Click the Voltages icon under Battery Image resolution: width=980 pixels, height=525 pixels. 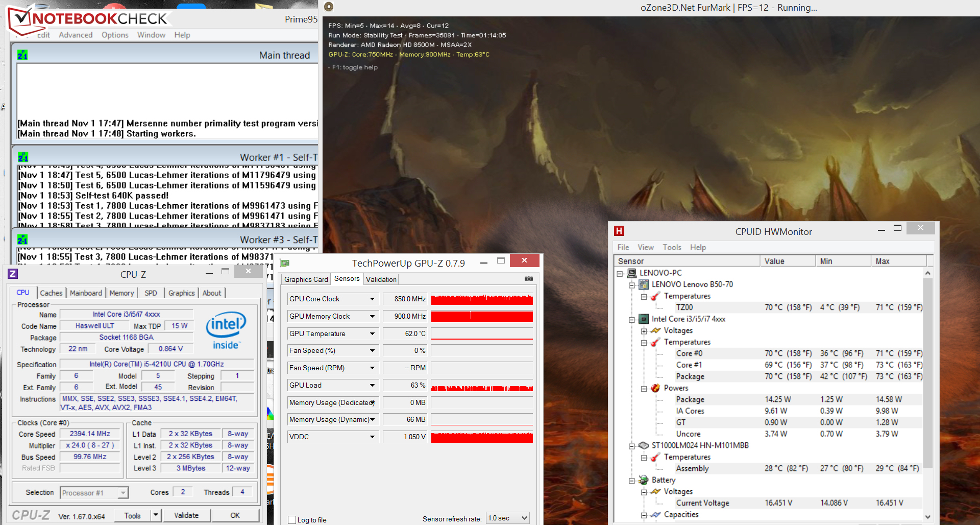tap(656, 491)
